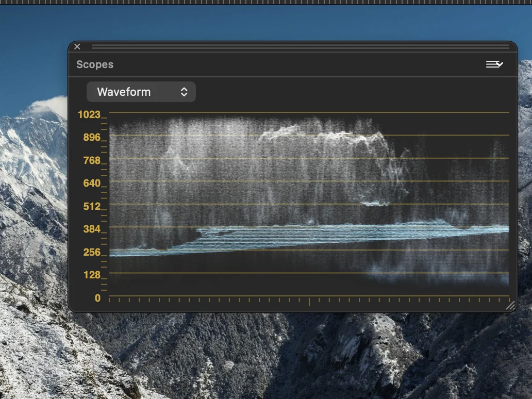Screen dimensions: 532x399
Task: Click the 640 scale label
Action: pyautogui.click(x=92, y=183)
